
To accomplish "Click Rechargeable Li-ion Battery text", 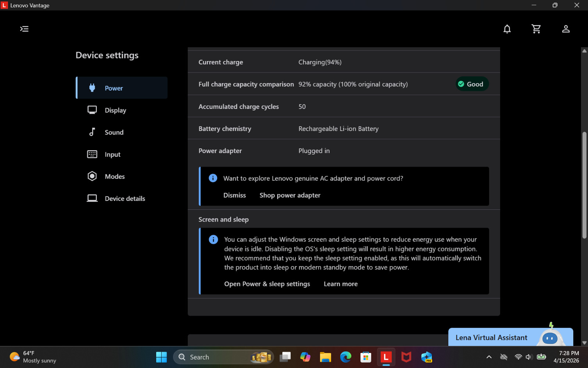I will 338,128.
